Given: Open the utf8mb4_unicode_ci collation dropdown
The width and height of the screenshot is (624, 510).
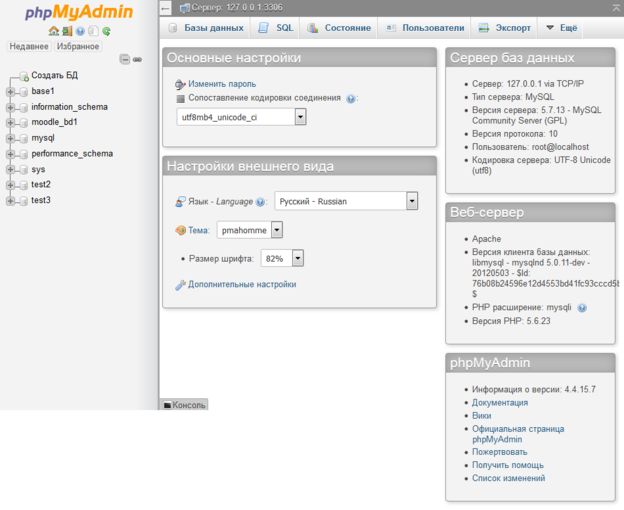Looking at the screenshot, I should [241, 117].
